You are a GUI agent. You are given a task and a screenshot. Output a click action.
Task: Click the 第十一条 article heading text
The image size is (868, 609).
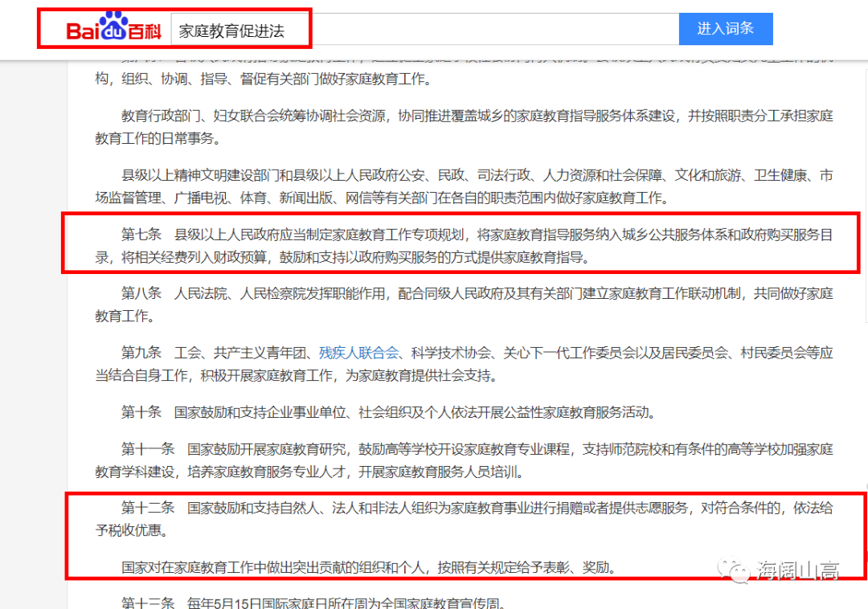[x=148, y=448]
